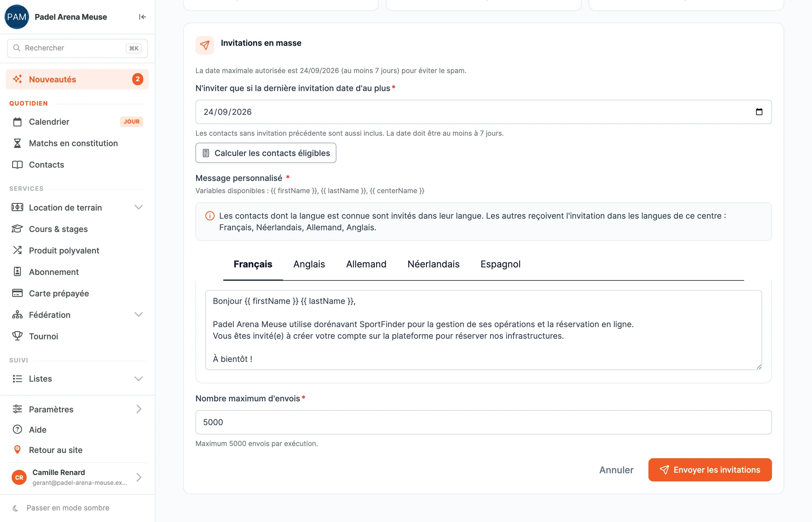This screenshot has height=522, width=812.
Task: Click the ⌘K shortcut hint
Action: tap(134, 48)
